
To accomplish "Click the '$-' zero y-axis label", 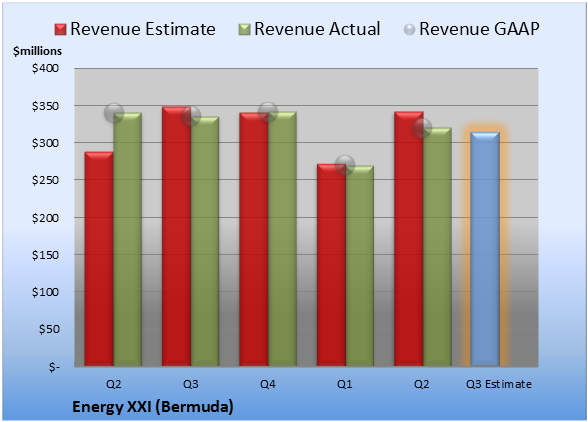I will pos(54,366).
